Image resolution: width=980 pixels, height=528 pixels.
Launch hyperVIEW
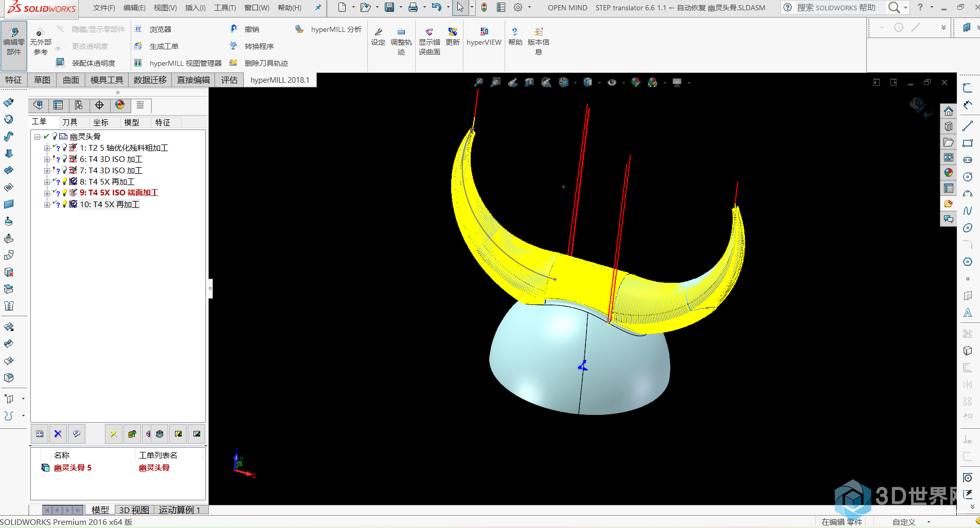tap(484, 37)
